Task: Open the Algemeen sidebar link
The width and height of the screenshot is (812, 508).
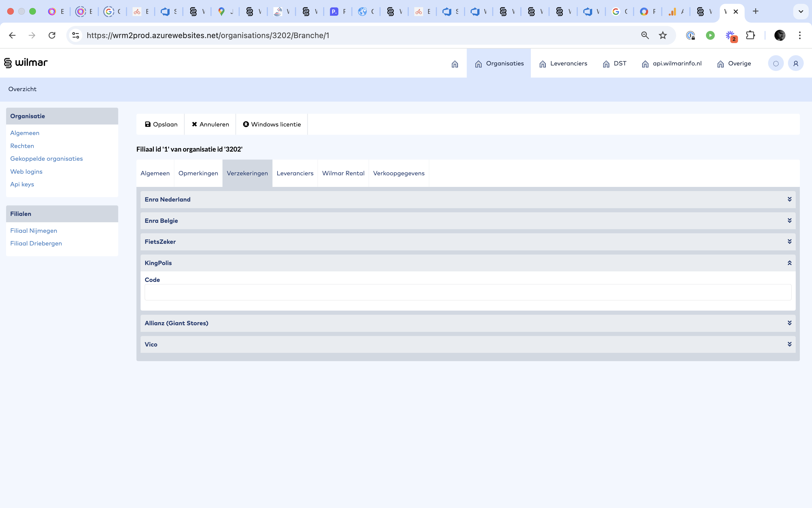Action: (25, 133)
